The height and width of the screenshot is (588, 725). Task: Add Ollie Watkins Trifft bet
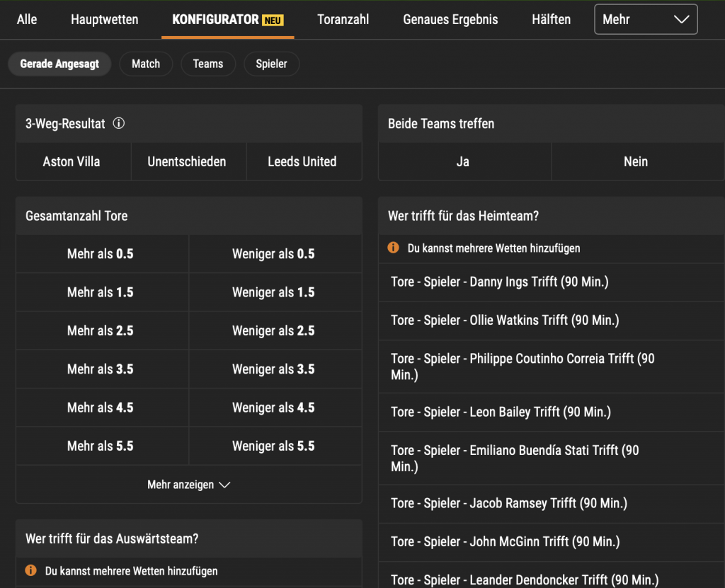click(505, 321)
